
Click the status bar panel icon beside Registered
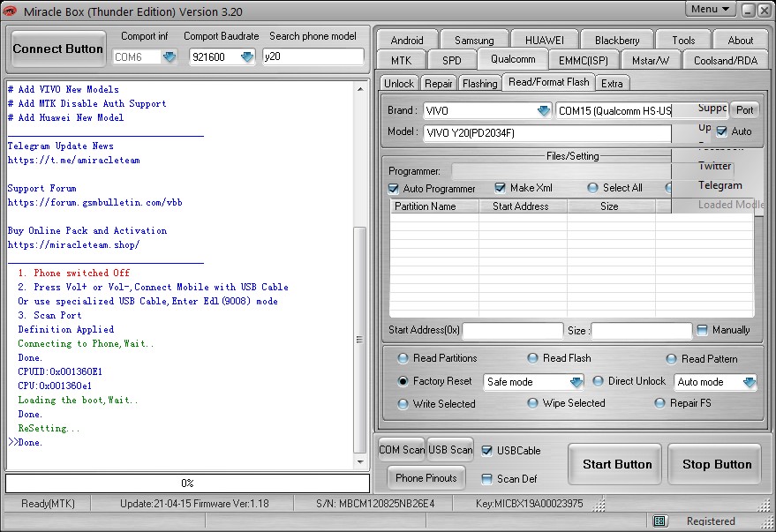tap(659, 521)
